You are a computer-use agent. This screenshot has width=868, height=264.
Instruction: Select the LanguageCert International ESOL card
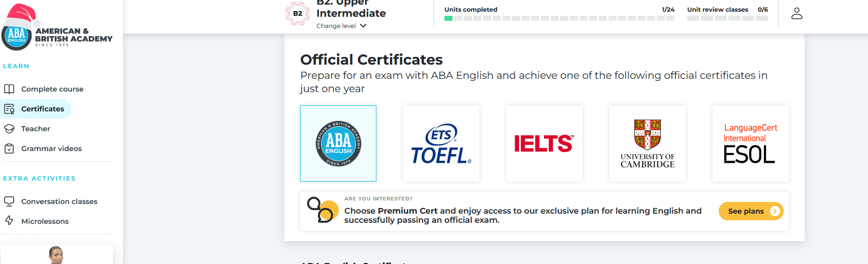(x=750, y=143)
